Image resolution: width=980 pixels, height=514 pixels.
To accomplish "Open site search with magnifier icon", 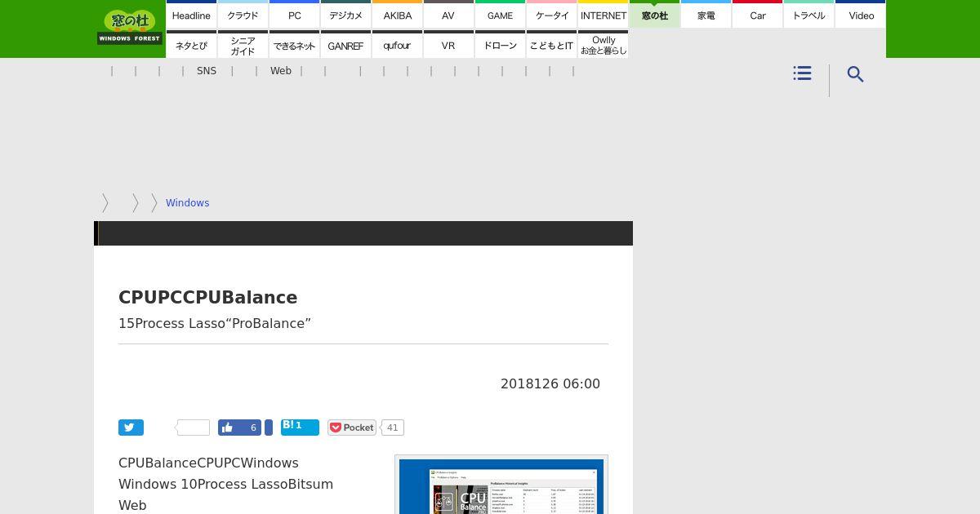I will coord(855,74).
